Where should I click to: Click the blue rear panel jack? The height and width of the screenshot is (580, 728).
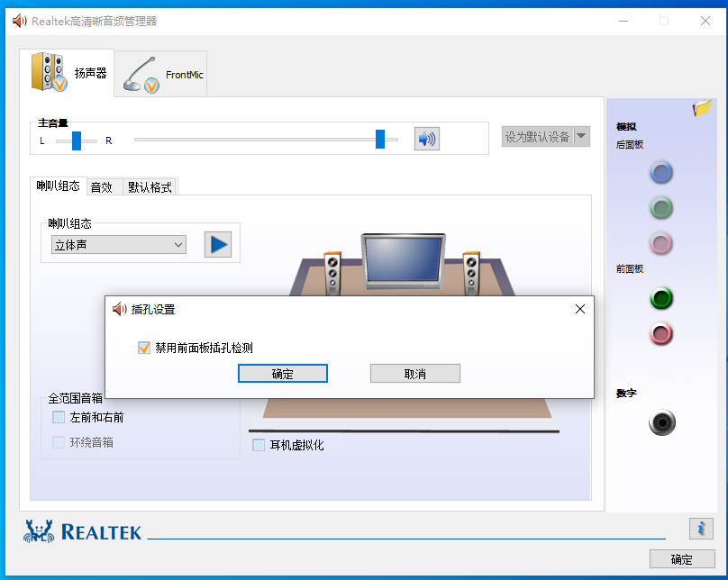(x=662, y=172)
